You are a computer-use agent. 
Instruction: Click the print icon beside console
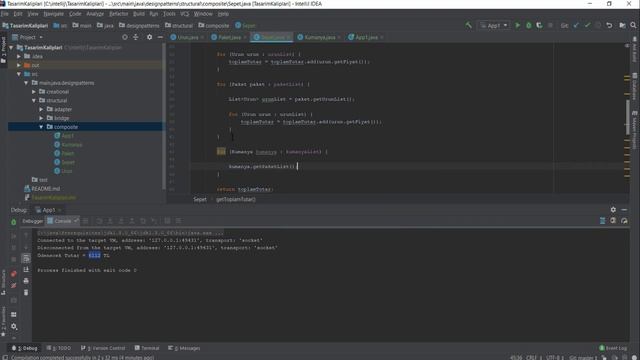(26, 281)
